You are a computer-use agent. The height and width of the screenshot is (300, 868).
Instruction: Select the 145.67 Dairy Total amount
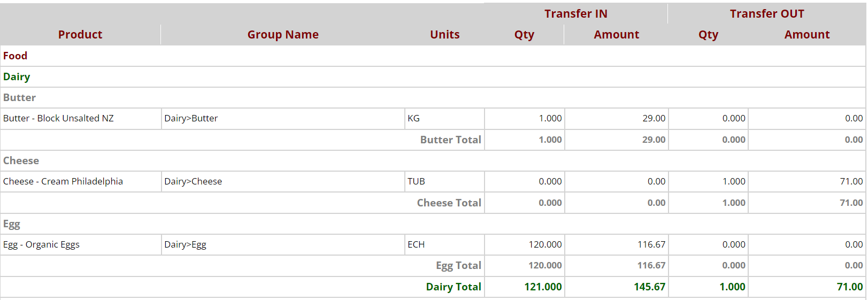coord(649,287)
